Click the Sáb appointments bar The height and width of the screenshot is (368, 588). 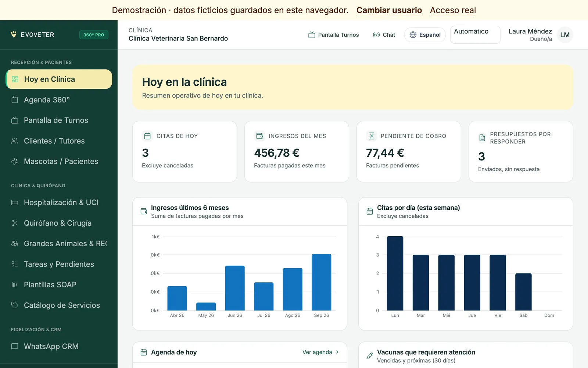pos(523,292)
